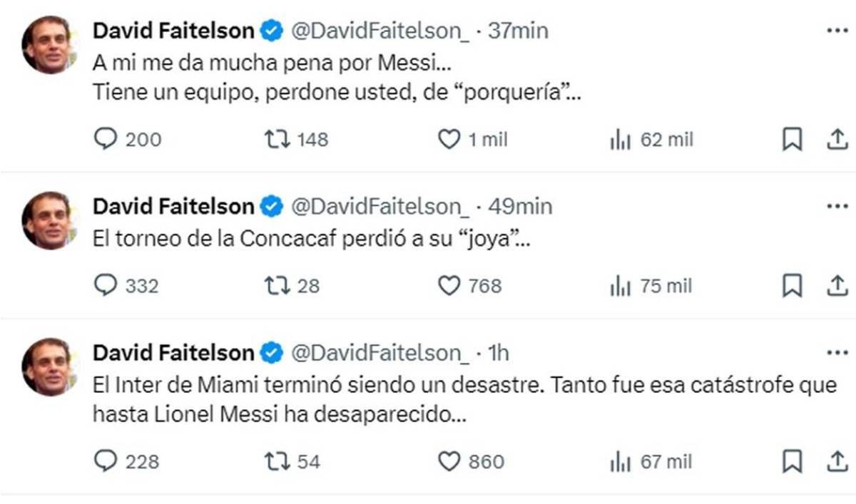Retweet the Concacaf 'joya' tweet
Viewport: 856px width, 504px height.
pyautogui.click(x=278, y=286)
